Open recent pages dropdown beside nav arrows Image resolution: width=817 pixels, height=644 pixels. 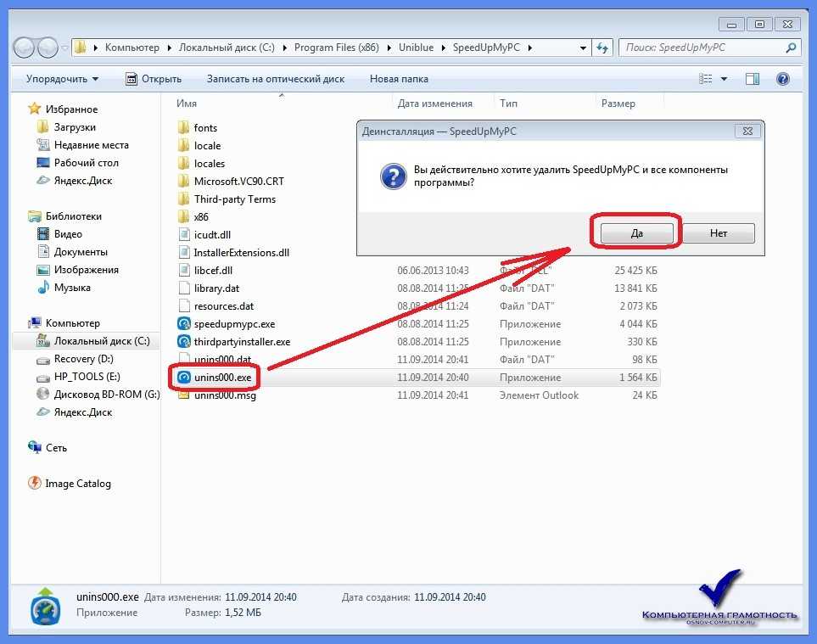pos(64,48)
